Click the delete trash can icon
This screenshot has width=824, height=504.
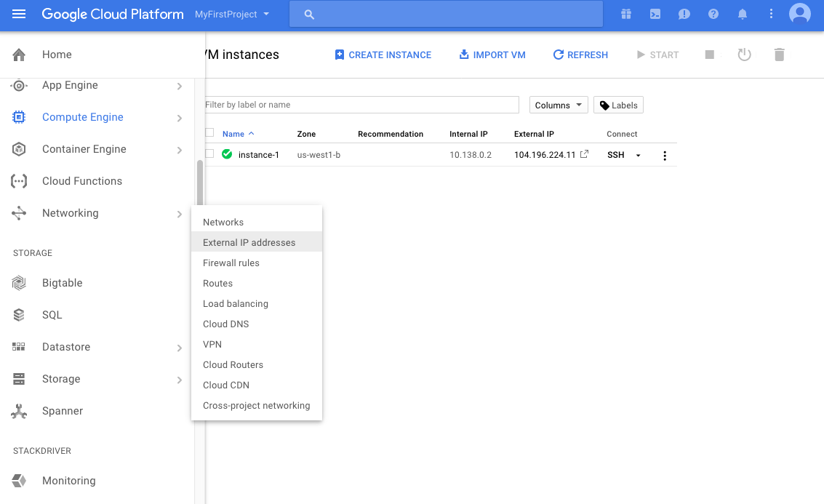pyautogui.click(x=780, y=55)
